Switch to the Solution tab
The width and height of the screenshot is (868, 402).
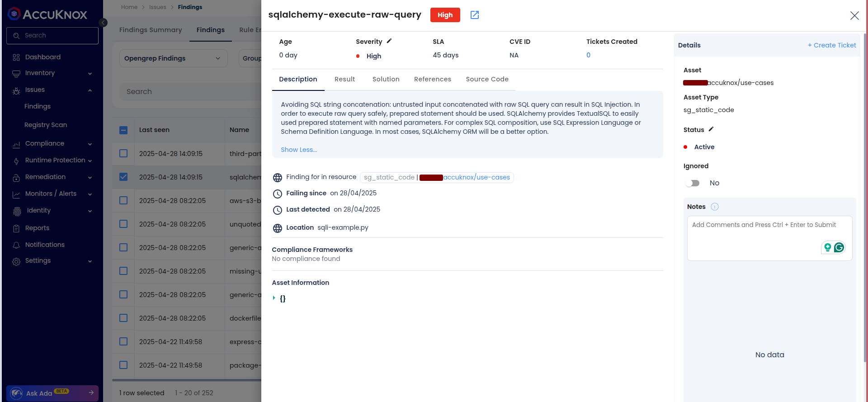tap(386, 79)
